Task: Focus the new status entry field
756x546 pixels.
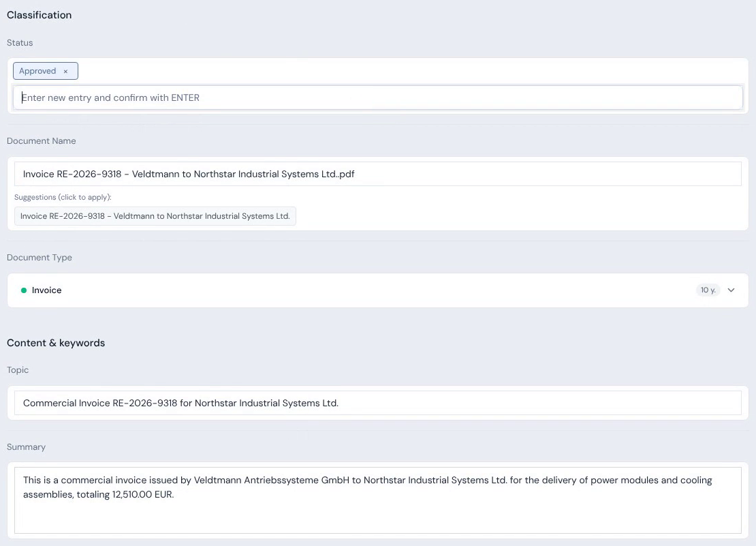Action: tap(377, 97)
